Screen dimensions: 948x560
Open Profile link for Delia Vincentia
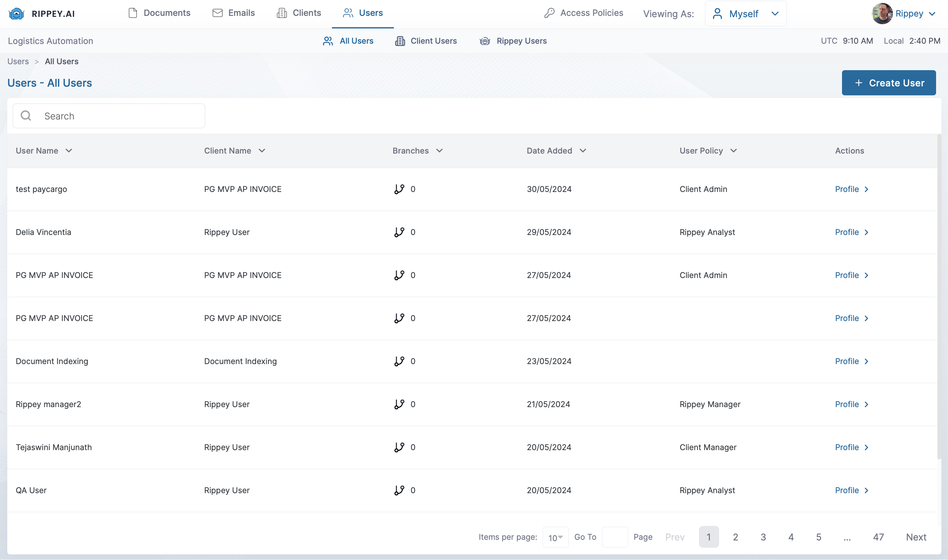click(851, 232)
